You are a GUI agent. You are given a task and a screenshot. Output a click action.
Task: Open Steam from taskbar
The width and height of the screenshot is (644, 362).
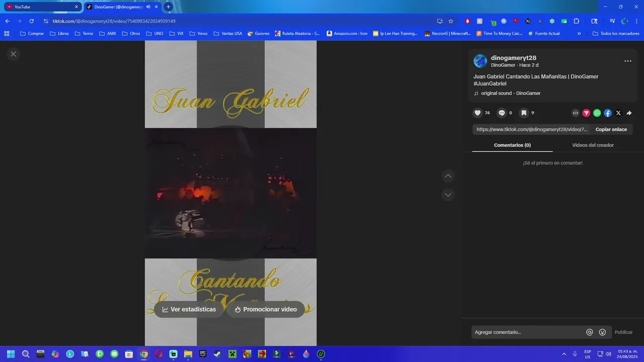tap(217, 354)
